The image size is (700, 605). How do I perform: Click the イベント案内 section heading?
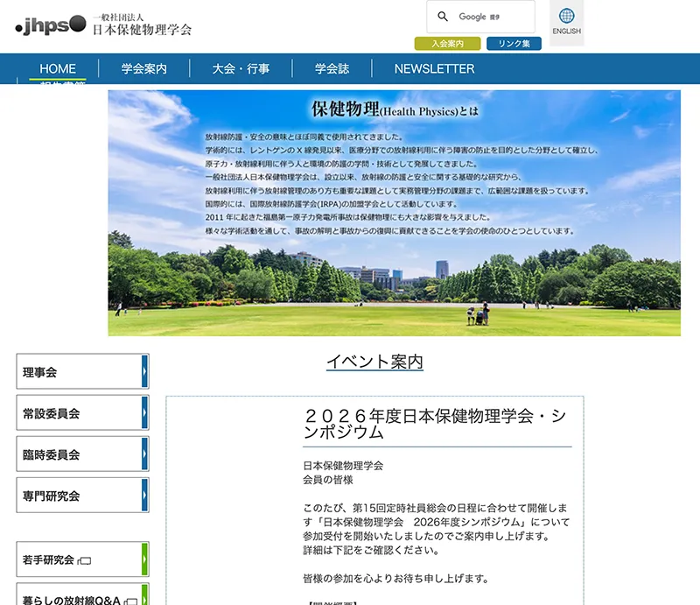tap(374, 362)
